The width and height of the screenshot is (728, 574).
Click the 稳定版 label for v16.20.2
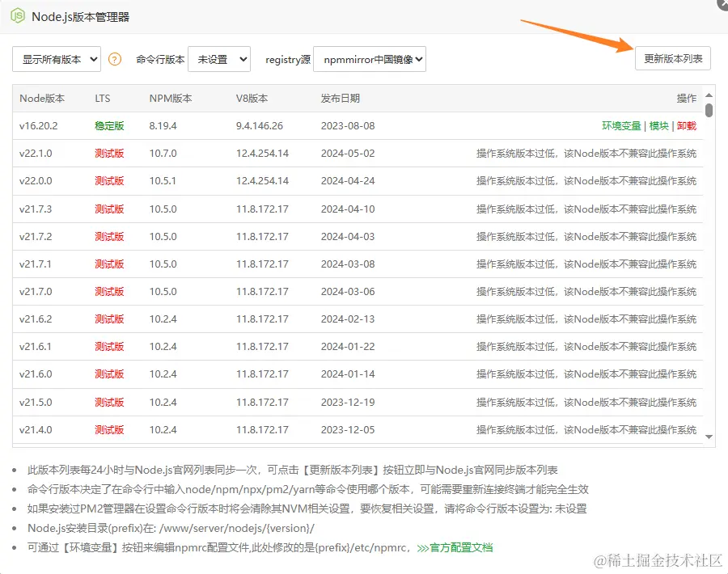pyautogui.click(x=109, y=126)
